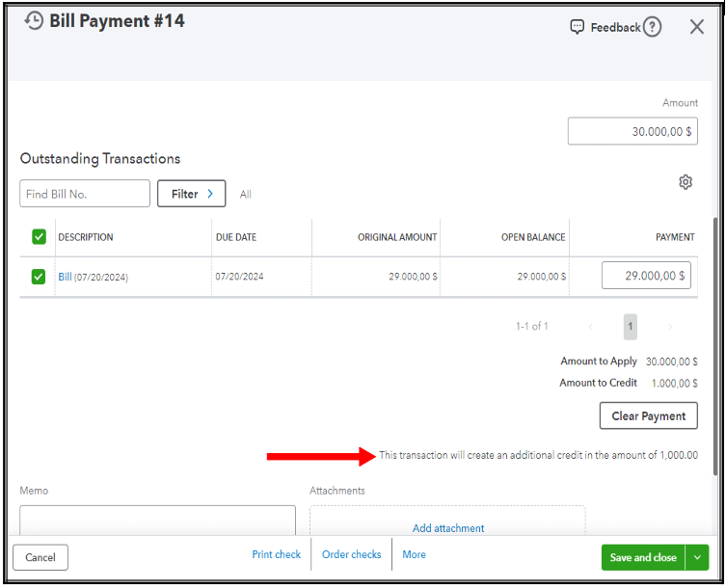726x588 pixels.
Task: Edit the Payment field showing 29.000,00 $
Action: [x=646, y=276]
